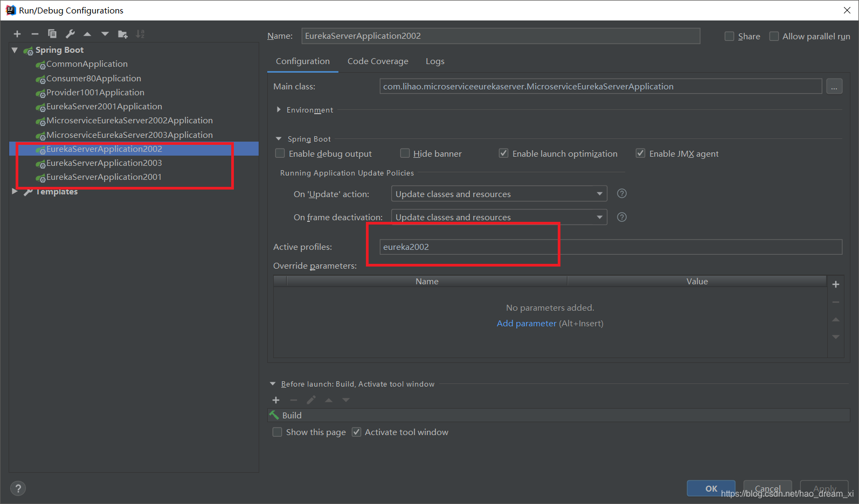
Task: Uncheck Activate tool window
Action: (356, 432)
